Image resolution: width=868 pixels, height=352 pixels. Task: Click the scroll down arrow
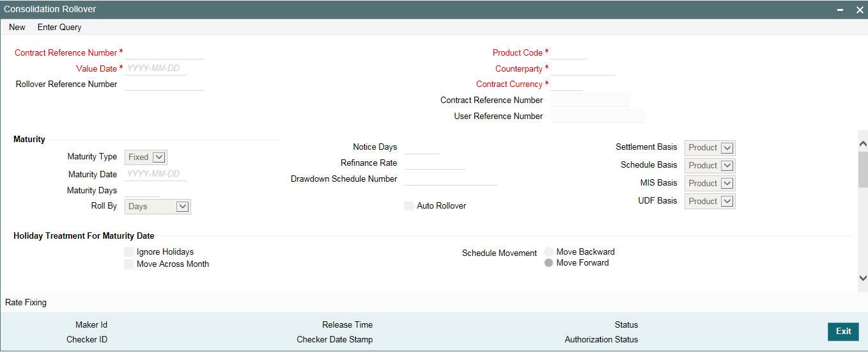click(x=863, y=278)
